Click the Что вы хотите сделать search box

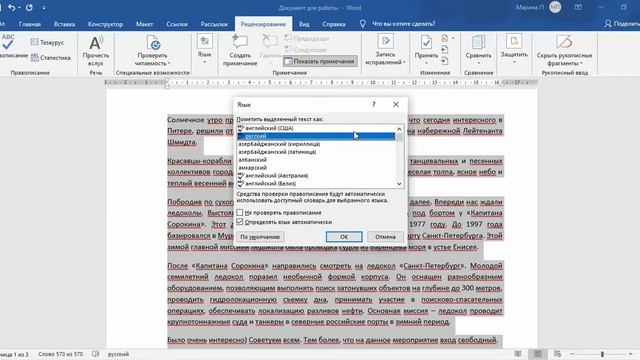point(403,24)
